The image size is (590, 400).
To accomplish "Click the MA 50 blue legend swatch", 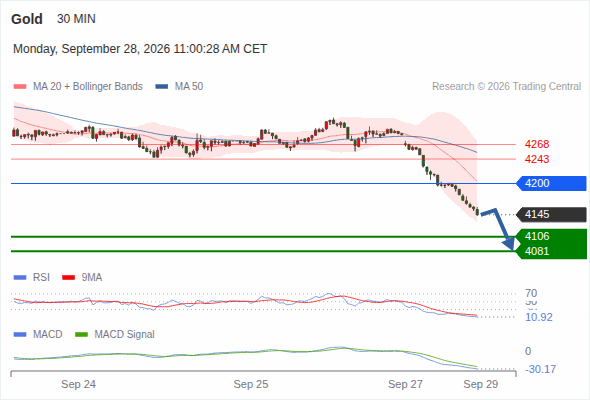I will click(x=161, y=87).
